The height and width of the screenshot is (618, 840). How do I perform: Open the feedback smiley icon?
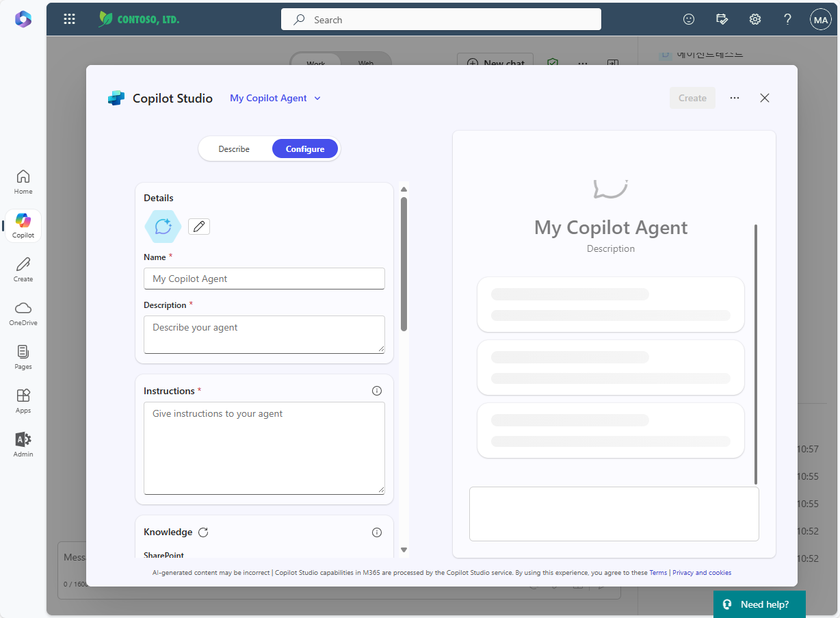(689, 19)
